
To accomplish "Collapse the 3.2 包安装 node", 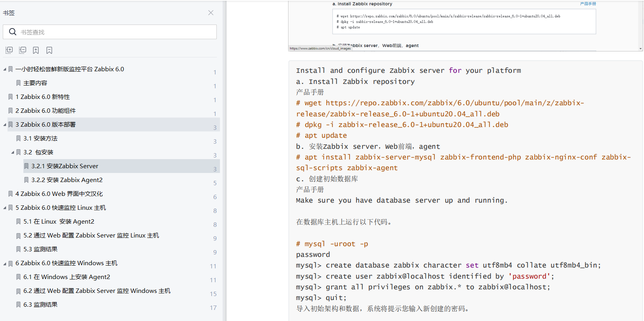I will click(x=13, y=152).
